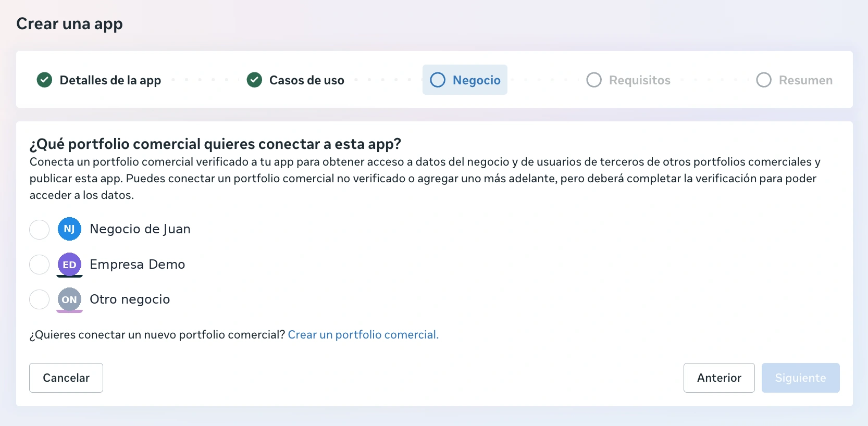
Task: Open the Casos de uso step
Action: pyautogui.click(x=307, y=80)
